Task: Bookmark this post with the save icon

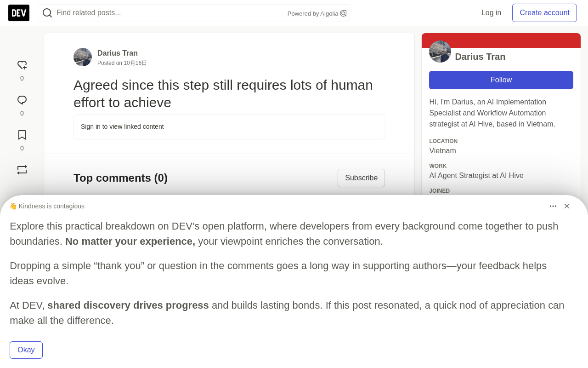Action: tap(22, 135)
